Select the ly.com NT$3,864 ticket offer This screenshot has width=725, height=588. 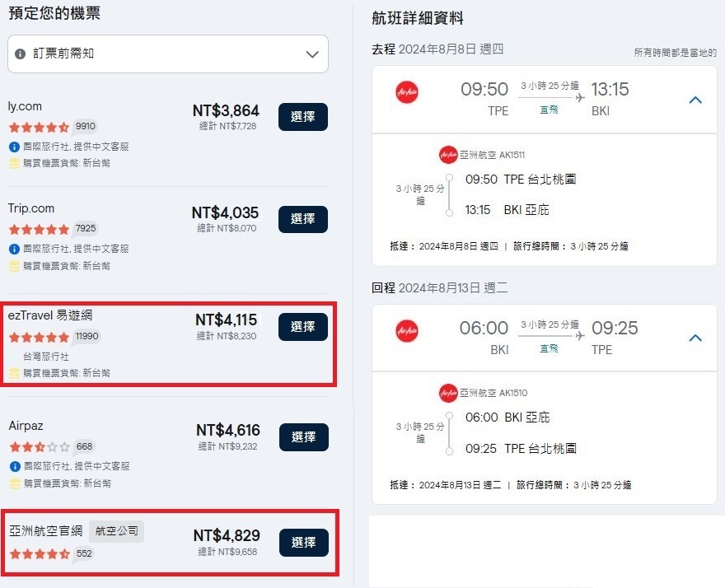point(303,117)
